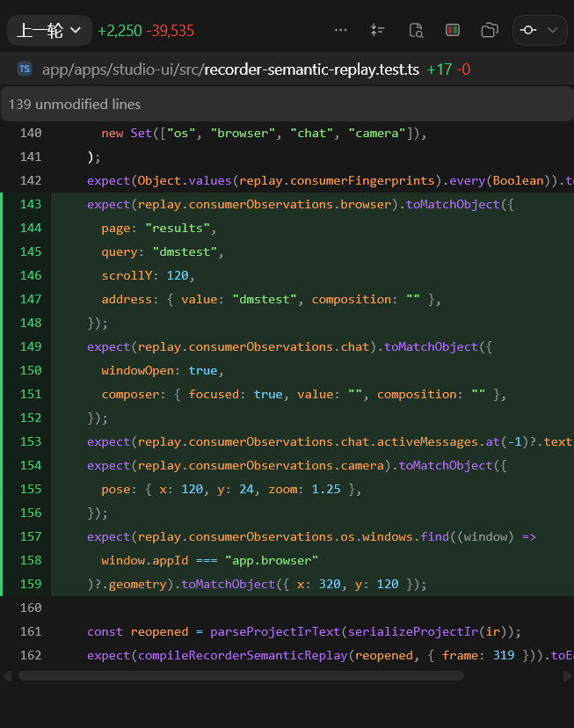
Task: Click line number 162
Action: point(31,655)
